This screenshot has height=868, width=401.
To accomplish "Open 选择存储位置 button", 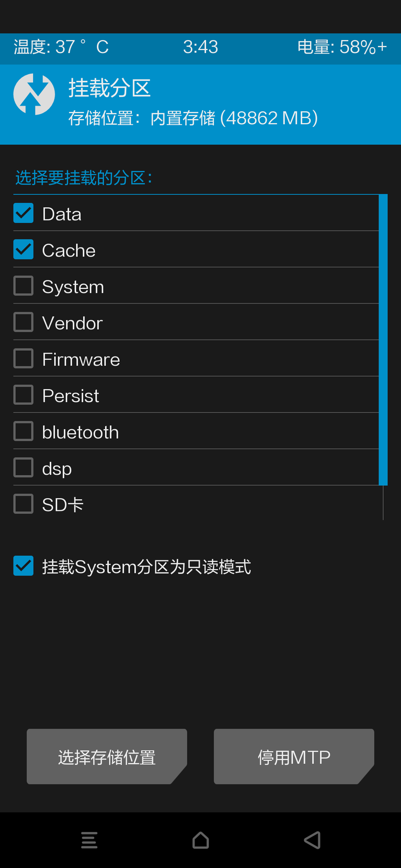I will [x=107, y=756].
